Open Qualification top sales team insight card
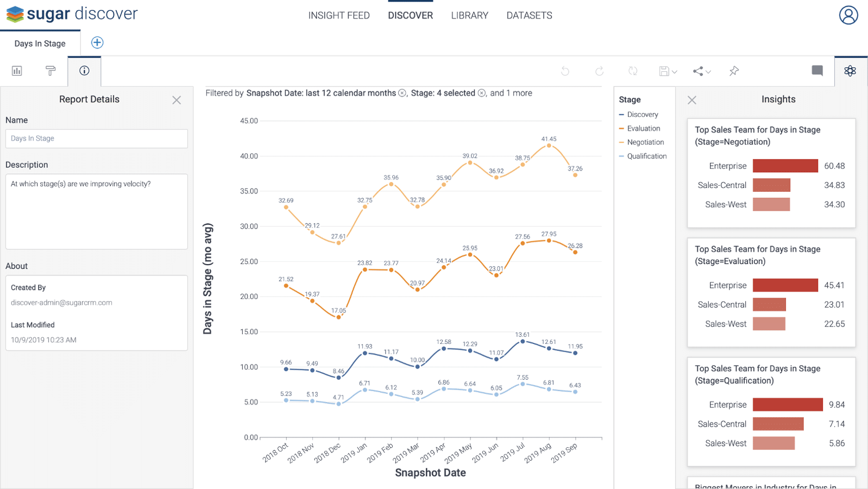868x489 pixels. (x=771, y=412)
